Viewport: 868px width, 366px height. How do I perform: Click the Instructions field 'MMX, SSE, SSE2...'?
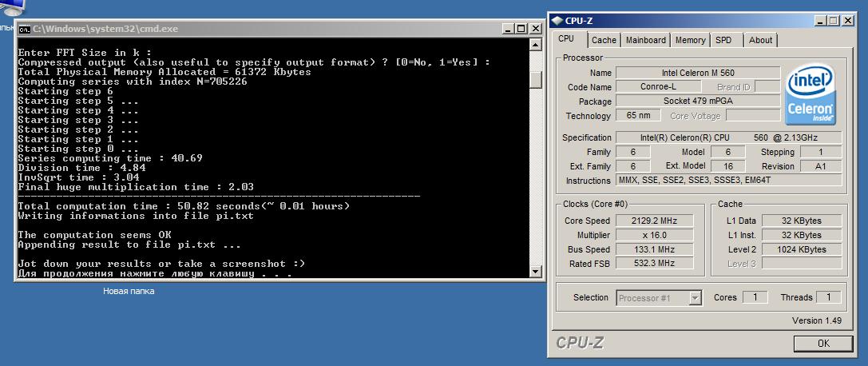click(728, 181)
